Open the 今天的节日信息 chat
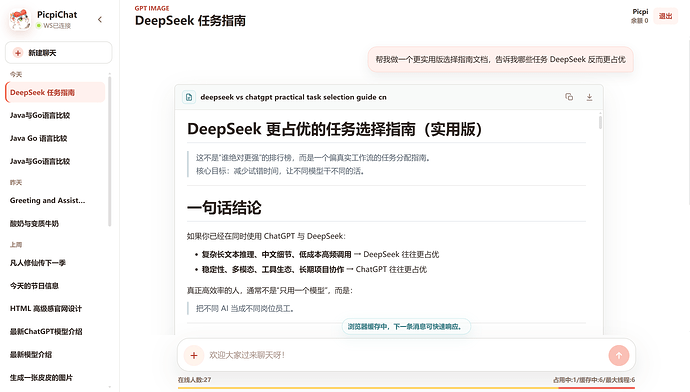This screenshot has height=392, width=690. (x=55, y=286)
